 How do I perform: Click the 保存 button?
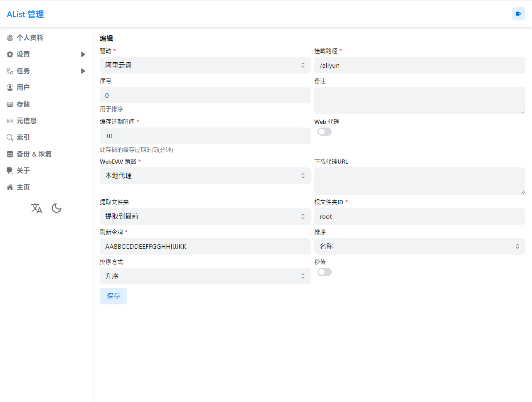(x=113, y=296)
